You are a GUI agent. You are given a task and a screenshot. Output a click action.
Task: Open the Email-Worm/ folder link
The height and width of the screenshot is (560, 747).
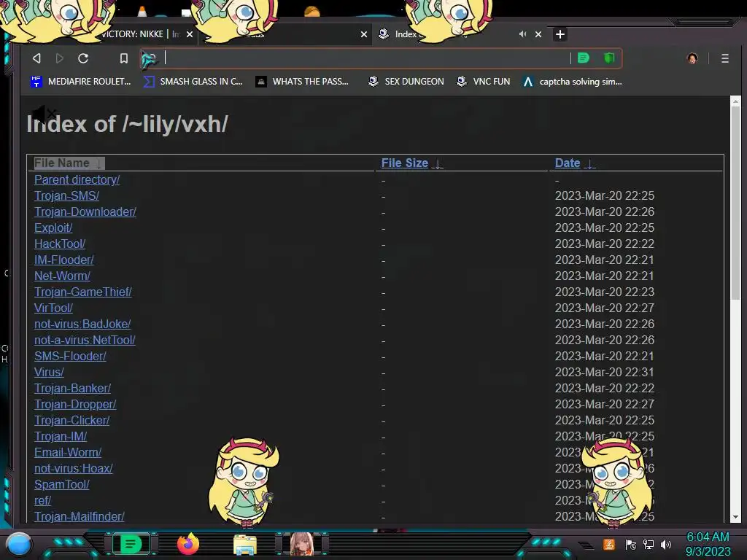point(68,452)
